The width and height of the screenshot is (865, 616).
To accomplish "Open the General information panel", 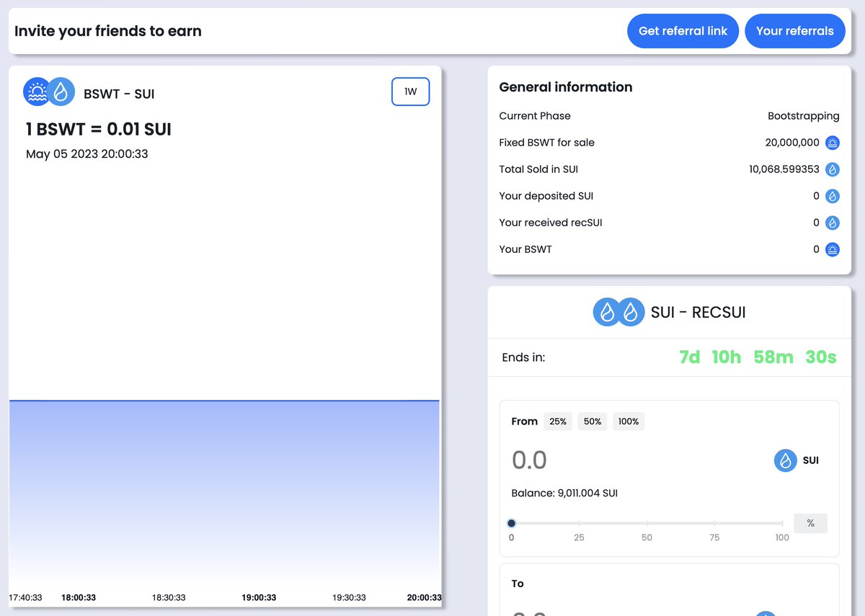I will [x=566, y=86].
